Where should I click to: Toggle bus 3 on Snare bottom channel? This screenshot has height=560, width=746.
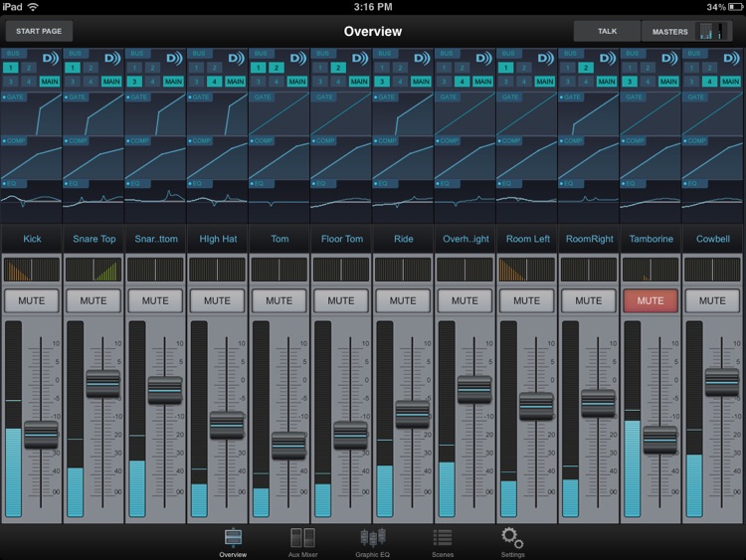[134, 82]
